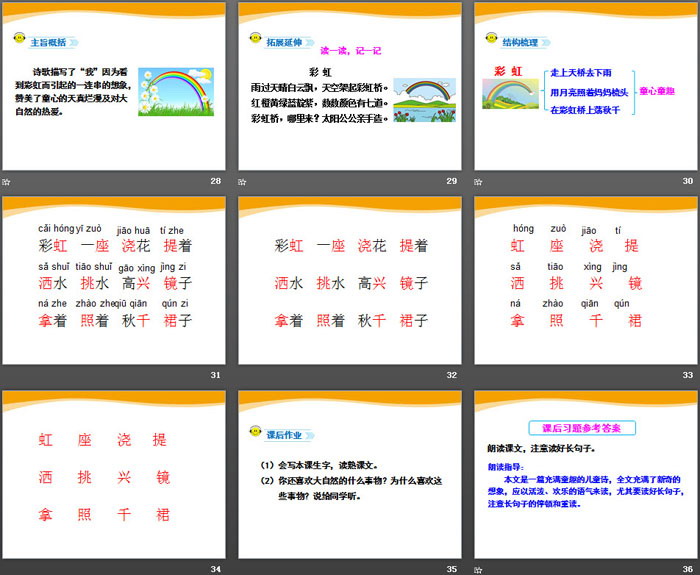700x575 pixels.
Task: Click the character 虹 on slide 34
Action: pos(46,440)
